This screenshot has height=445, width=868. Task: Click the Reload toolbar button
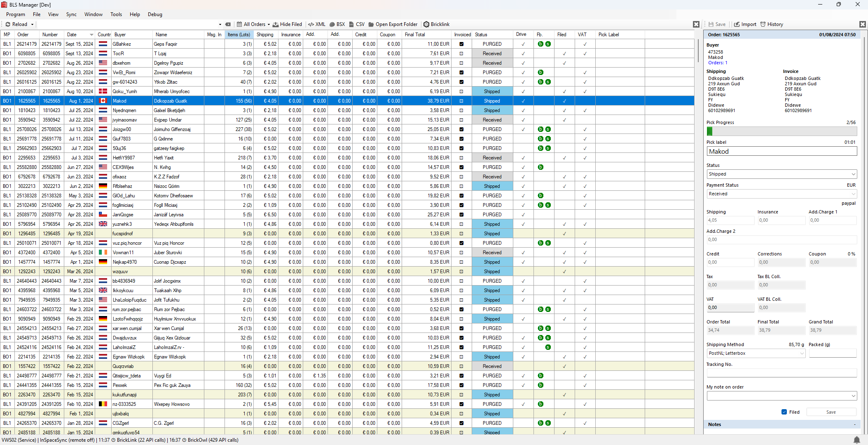coord(16,24)
